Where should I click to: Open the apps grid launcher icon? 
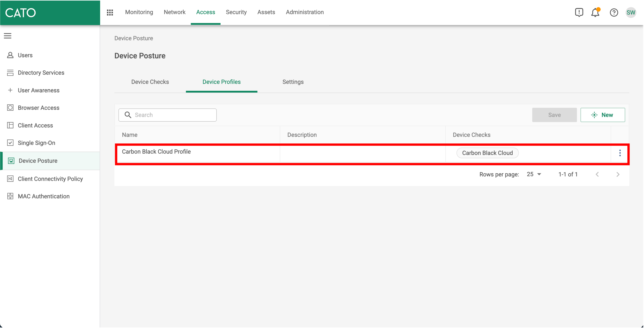(x=110, y=12)
